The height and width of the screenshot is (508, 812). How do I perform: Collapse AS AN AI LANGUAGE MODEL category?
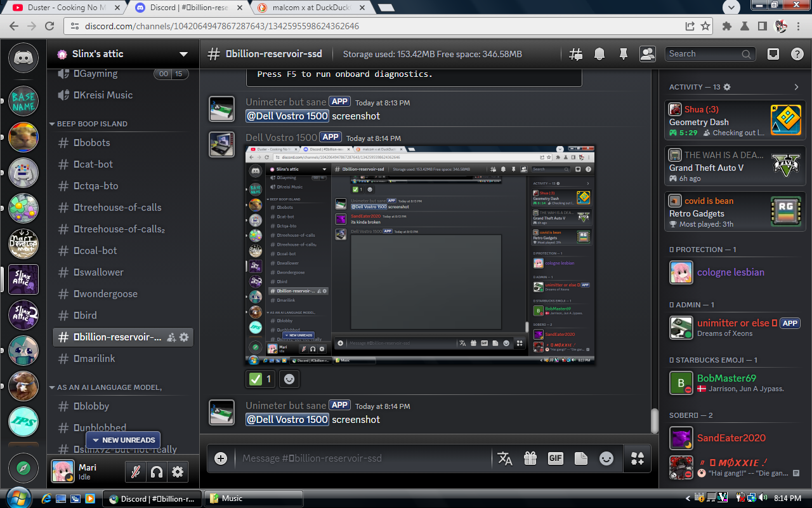(108, 387)
